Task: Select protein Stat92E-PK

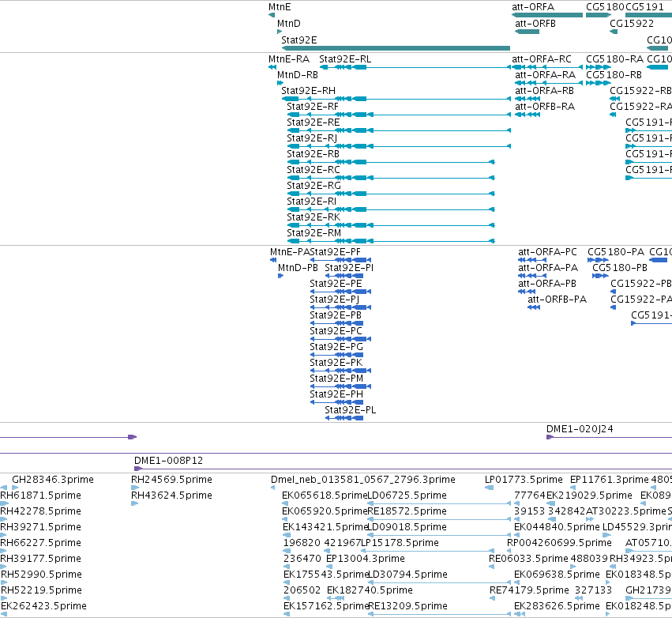Action: [336, 363]
